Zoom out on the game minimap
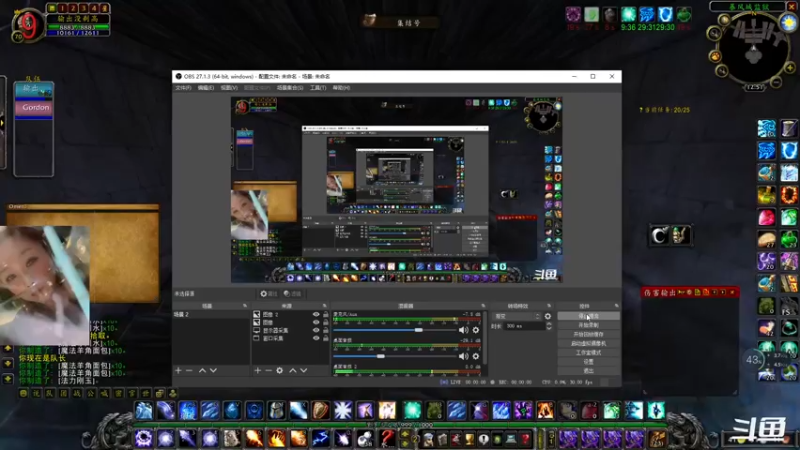 point(776,82)
